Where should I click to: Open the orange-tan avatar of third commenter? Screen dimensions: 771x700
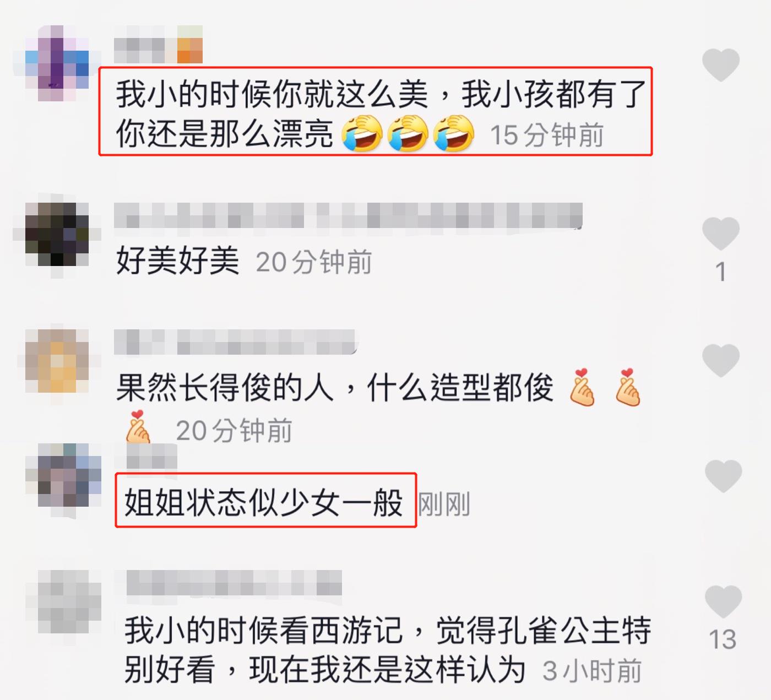coord(57,361)
